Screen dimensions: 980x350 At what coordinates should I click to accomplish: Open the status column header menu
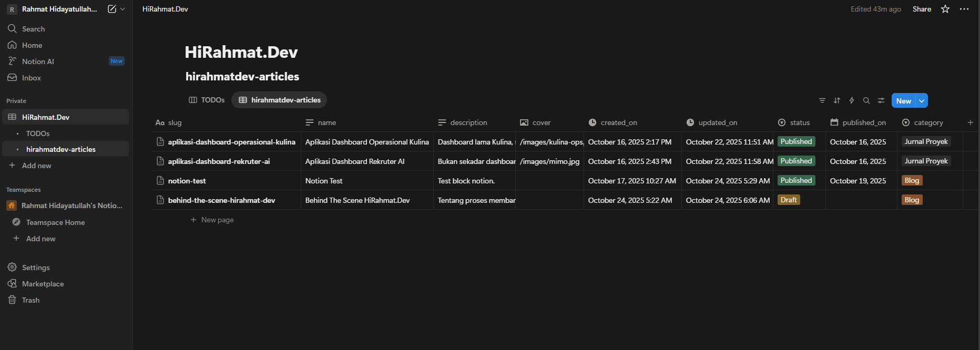(x=799, y=122)
